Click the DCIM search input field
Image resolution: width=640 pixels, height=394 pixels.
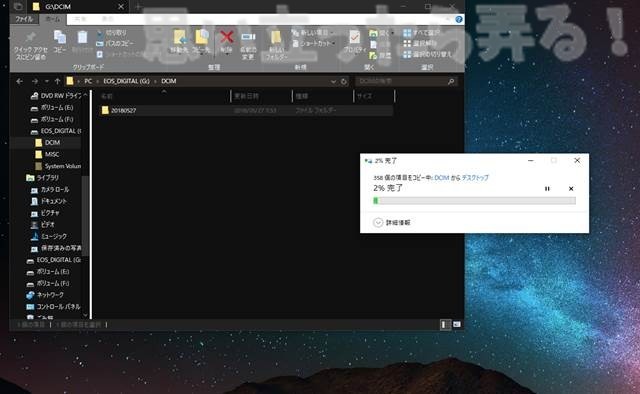(x=401, y=82)
